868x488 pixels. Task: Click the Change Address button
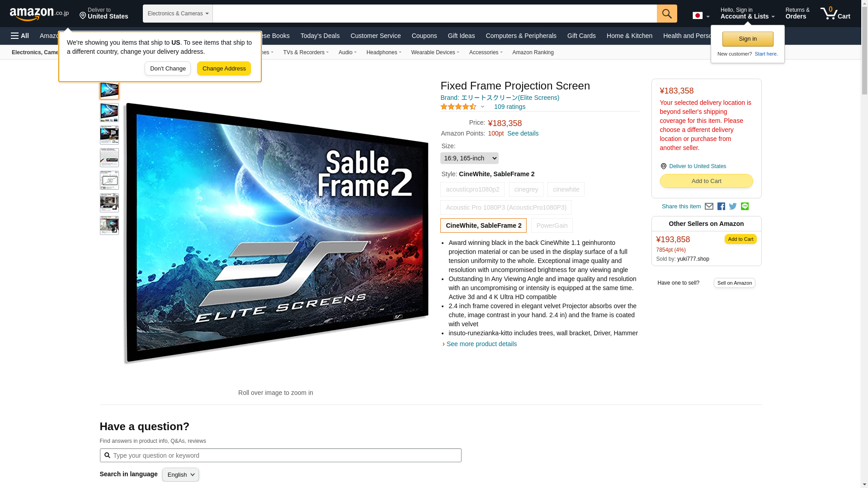pos(224,69)
